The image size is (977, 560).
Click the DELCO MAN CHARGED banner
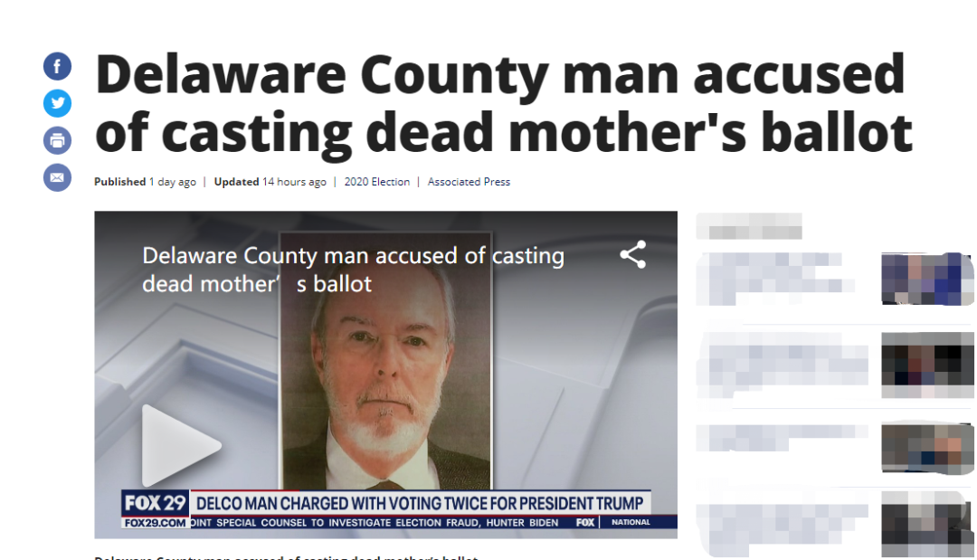[420, 503]
